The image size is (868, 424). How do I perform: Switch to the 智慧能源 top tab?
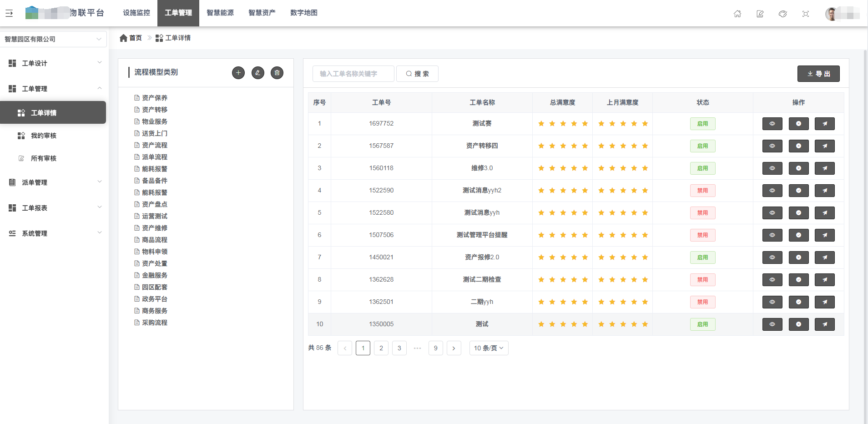point(220,13)
